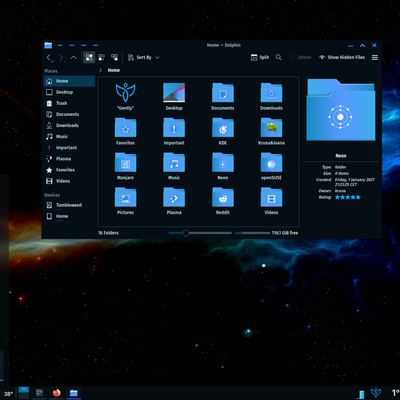Image resolution: width=400 pixels, height=400 pixels.
Task: Open Videos in the Places panel
Action: click(x=69, y=181)
